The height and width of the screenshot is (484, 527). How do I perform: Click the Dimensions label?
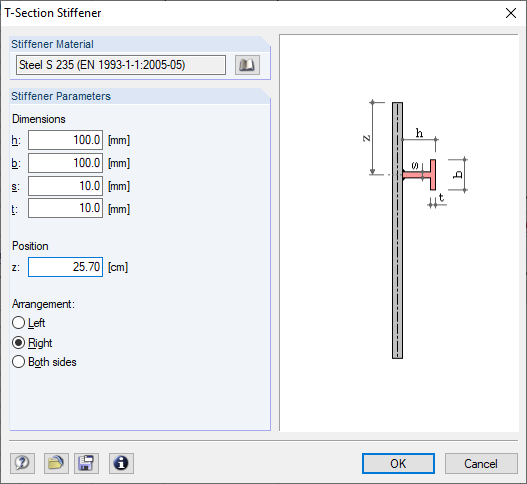point(39,119)
